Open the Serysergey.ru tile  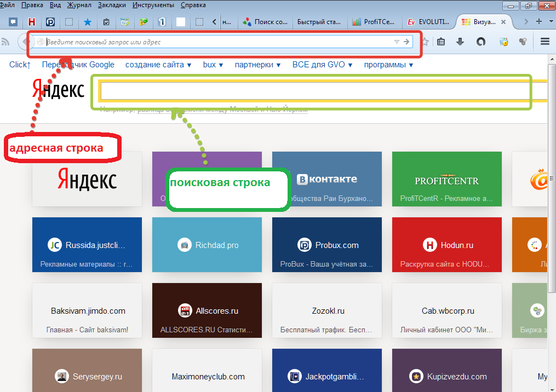tap(87, 371)
